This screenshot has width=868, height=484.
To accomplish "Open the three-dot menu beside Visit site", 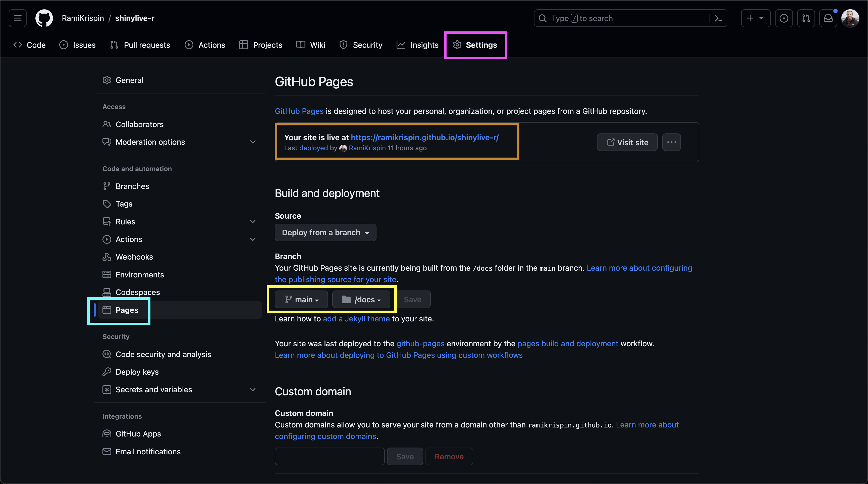I will coord(671,142).
